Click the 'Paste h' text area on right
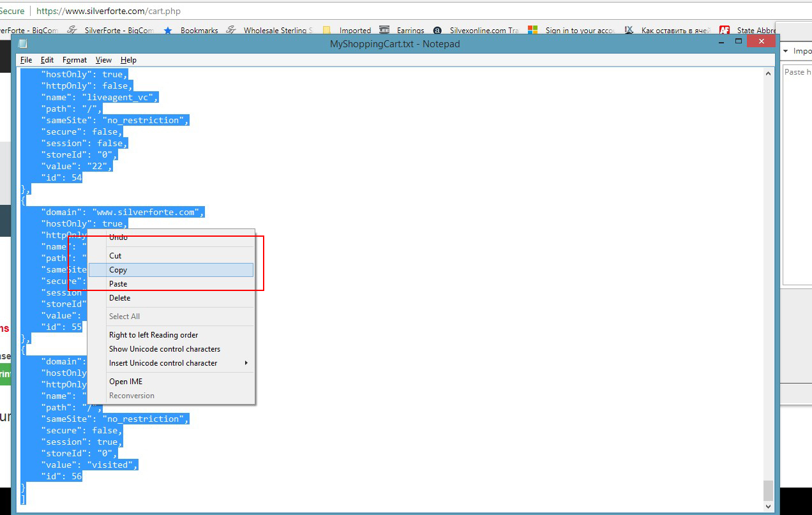 tap(797, 175)
